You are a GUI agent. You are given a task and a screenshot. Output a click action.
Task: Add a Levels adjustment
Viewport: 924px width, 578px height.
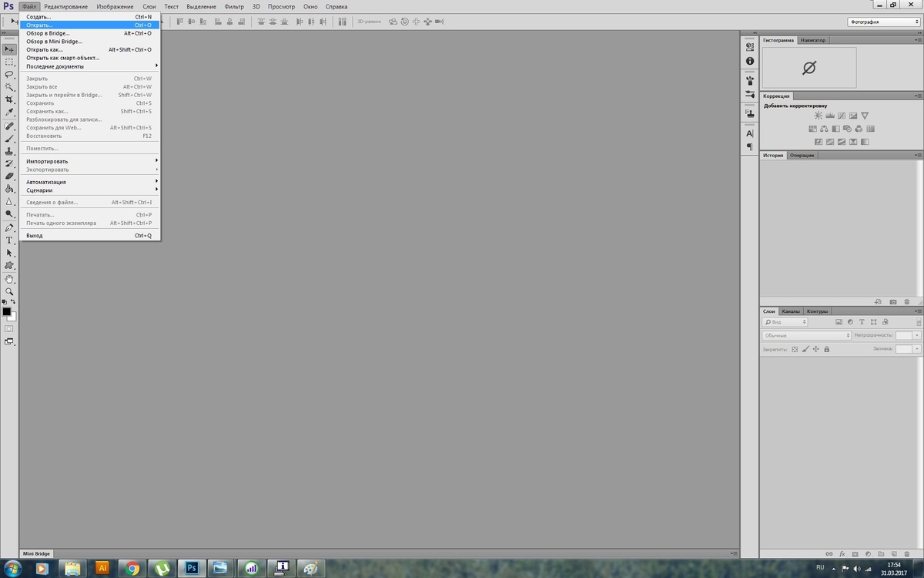point(830,116)
